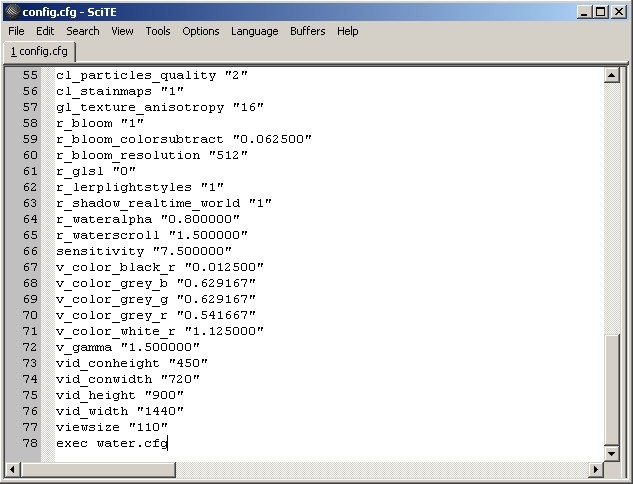Click the vertical scrollbar up arrow
The width and height of the screenshot is (633, 484).
(612, 75)
